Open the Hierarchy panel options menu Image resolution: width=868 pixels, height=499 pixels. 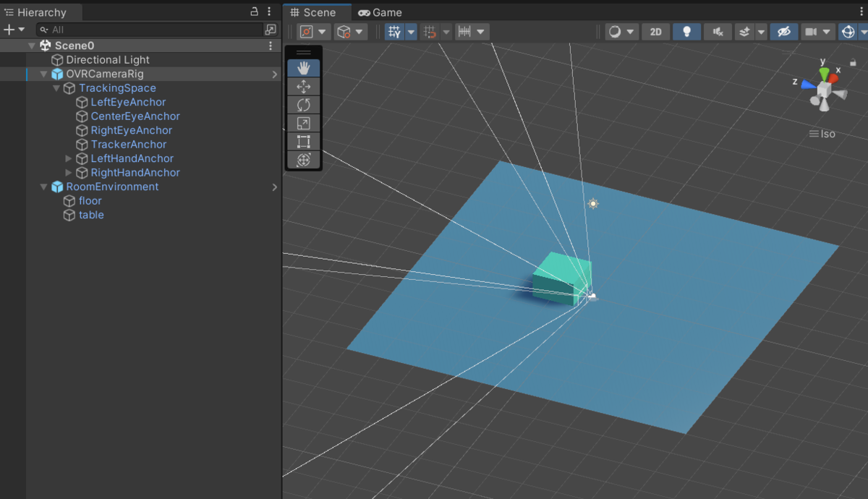[269, 12]
